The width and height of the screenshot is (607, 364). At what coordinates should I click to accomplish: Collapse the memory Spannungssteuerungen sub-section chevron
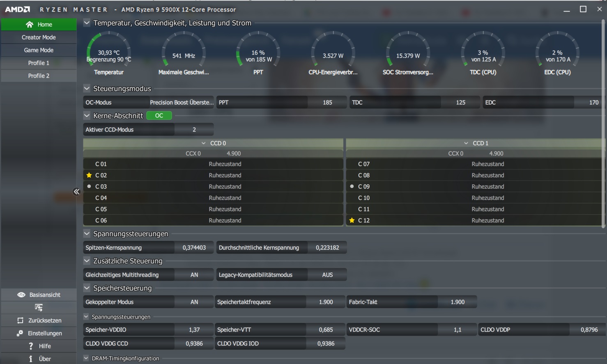click(86, 316)
